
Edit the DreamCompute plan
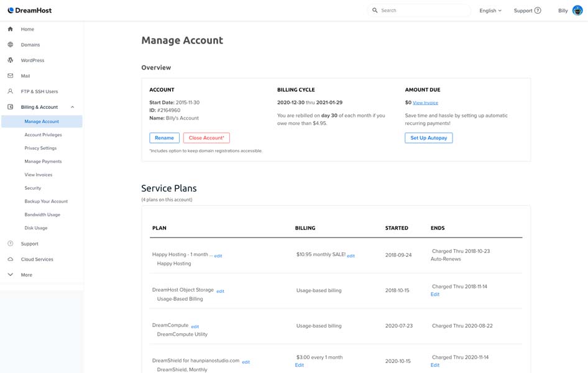pos(195,326)
